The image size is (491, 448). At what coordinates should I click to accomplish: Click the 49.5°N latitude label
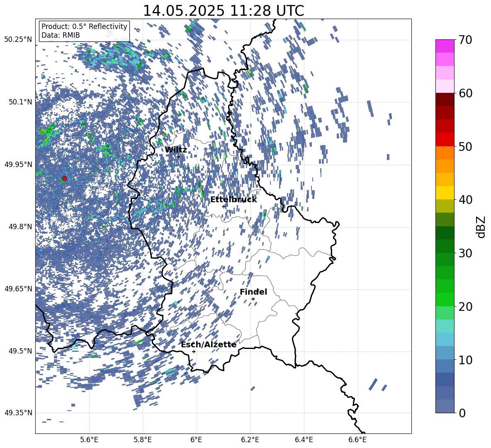pos(20,351)
